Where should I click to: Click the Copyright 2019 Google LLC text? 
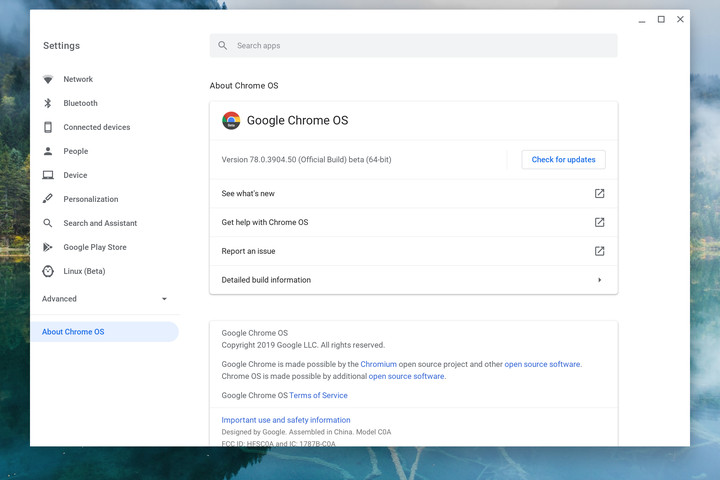(303, 345)
